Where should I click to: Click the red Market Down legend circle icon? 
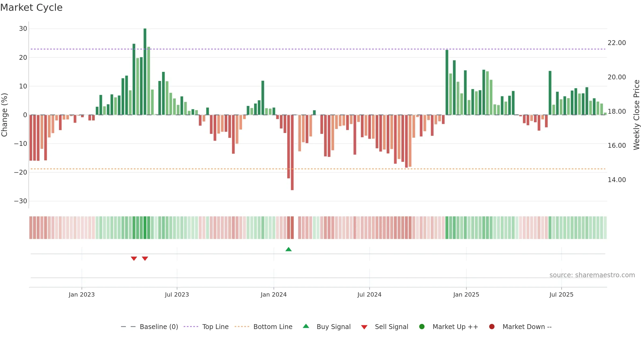coord(492,327)
